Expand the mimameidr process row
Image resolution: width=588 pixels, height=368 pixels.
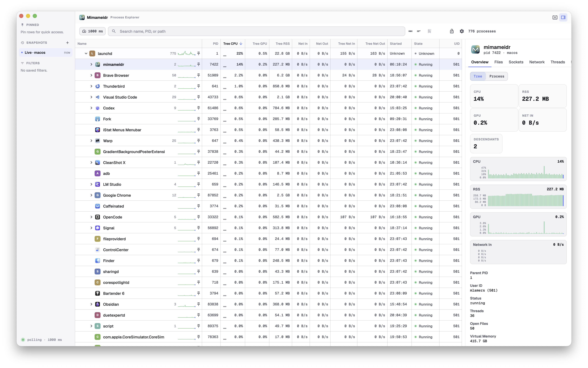[x=91, y=65]
